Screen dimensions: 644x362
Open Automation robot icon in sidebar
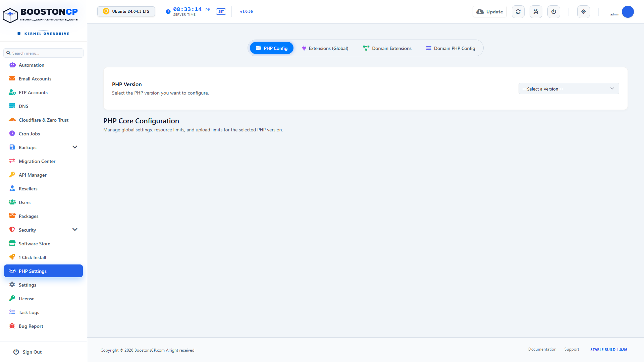pyautogui.click(x=12, y=65)
